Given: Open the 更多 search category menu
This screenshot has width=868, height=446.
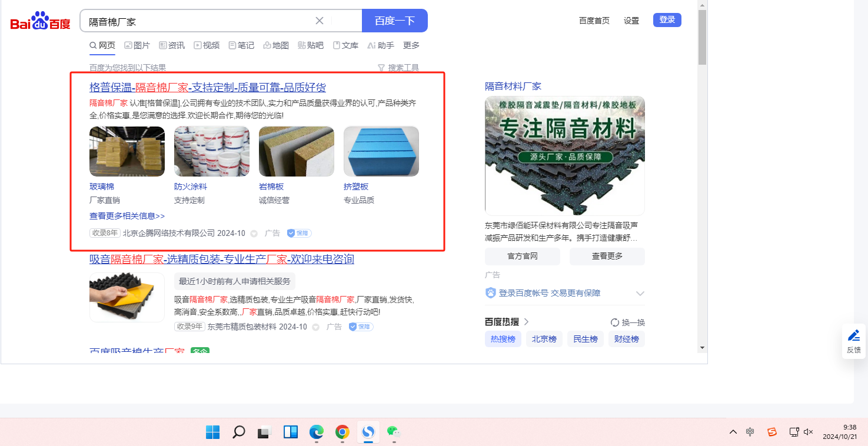Looking at the screenshot, I should point(411,45).
